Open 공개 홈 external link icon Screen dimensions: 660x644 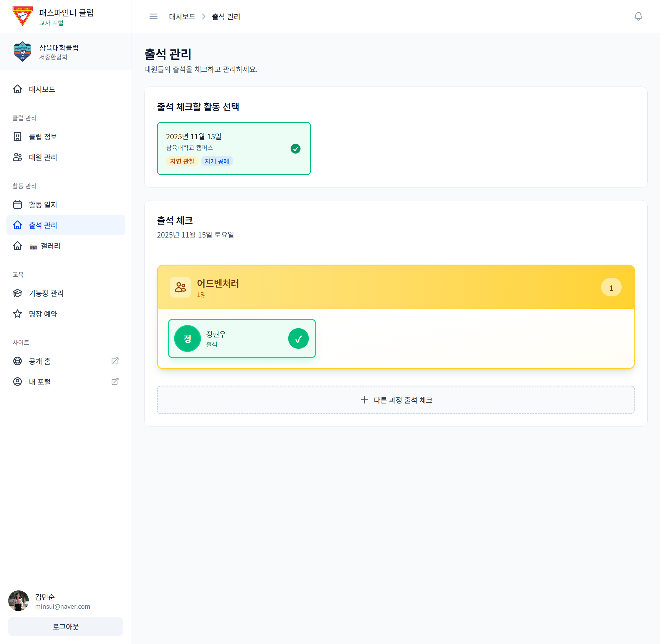pos(115,361)
